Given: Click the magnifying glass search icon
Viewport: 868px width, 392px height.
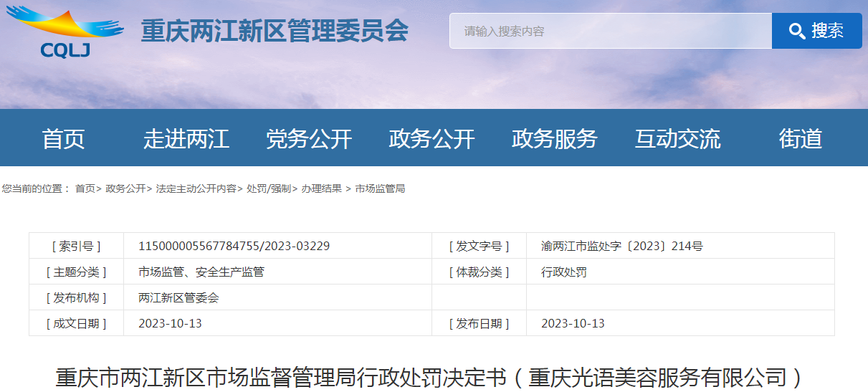Looking at the screenshot, I should (796, 31).
